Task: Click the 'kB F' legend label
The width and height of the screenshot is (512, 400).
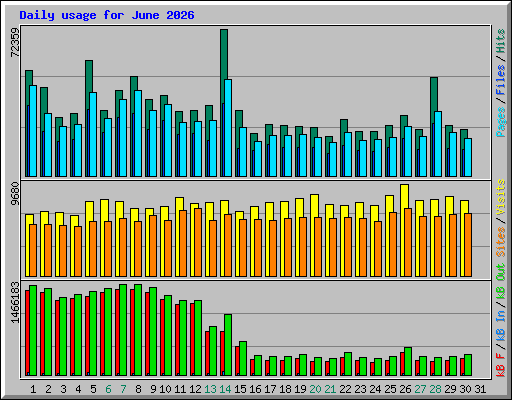Action: pos(501,365)
